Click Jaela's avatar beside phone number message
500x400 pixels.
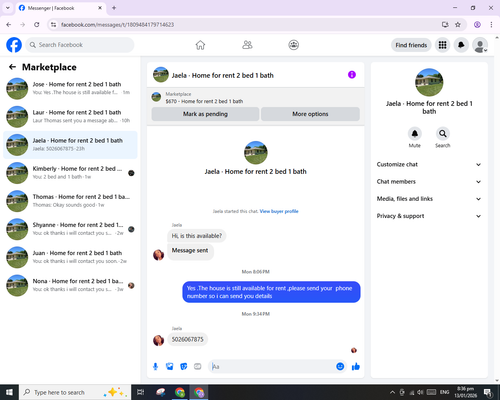click(158, 340)
